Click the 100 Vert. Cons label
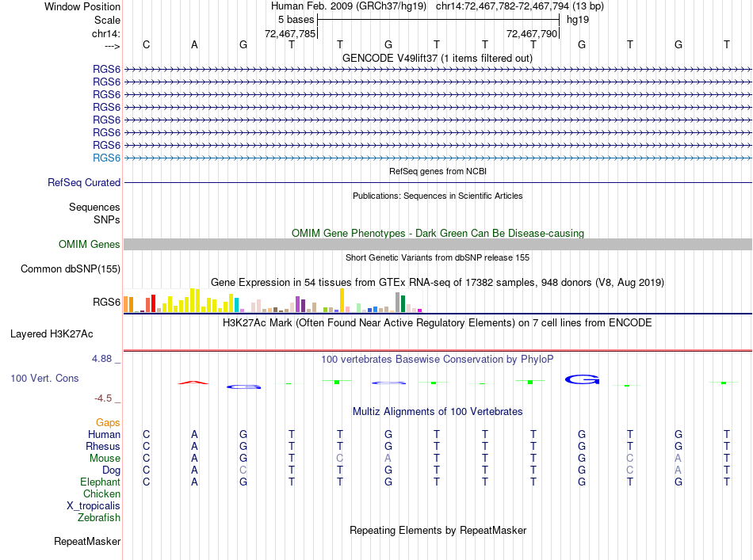 coord(44,378)
